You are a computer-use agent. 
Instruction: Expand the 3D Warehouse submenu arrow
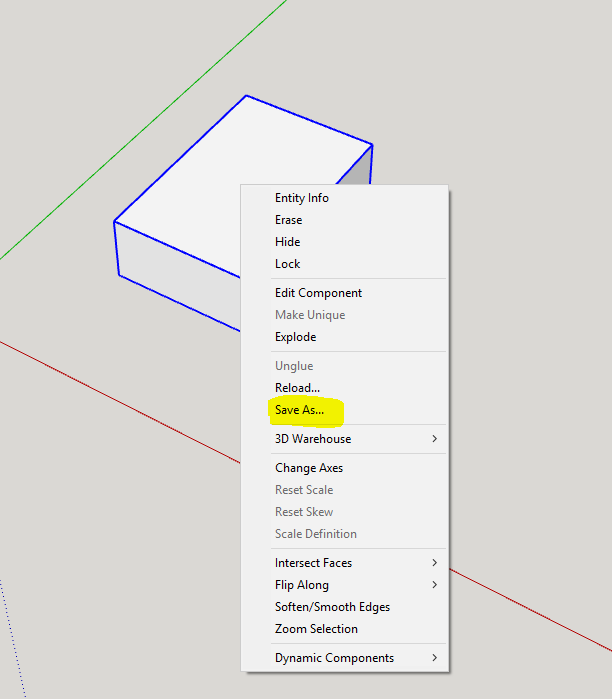click(x=435, y=439)
